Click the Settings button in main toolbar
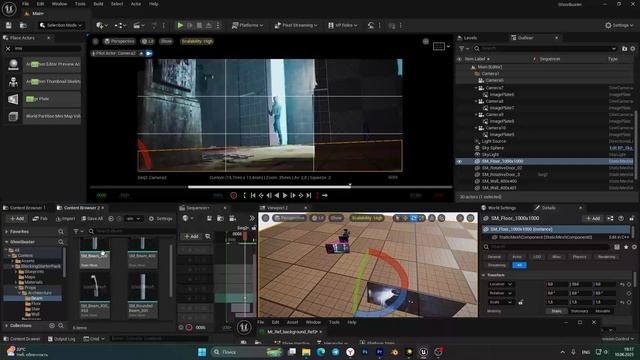The image size is (640, 360). [x=619, y=25]
